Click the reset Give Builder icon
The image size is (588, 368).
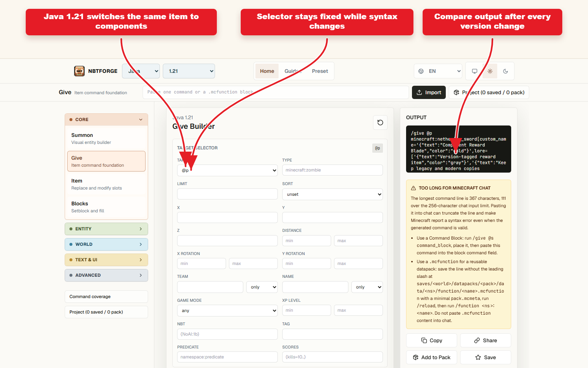(380, 123)
